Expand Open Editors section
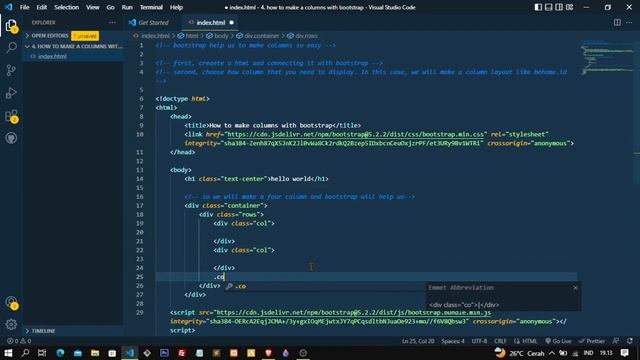 50,36
